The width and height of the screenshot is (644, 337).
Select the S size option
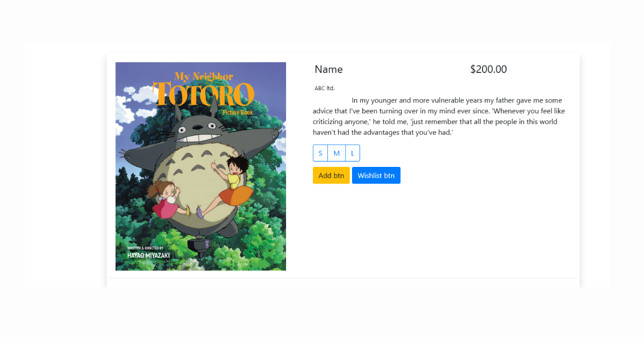tap(320, 153)
